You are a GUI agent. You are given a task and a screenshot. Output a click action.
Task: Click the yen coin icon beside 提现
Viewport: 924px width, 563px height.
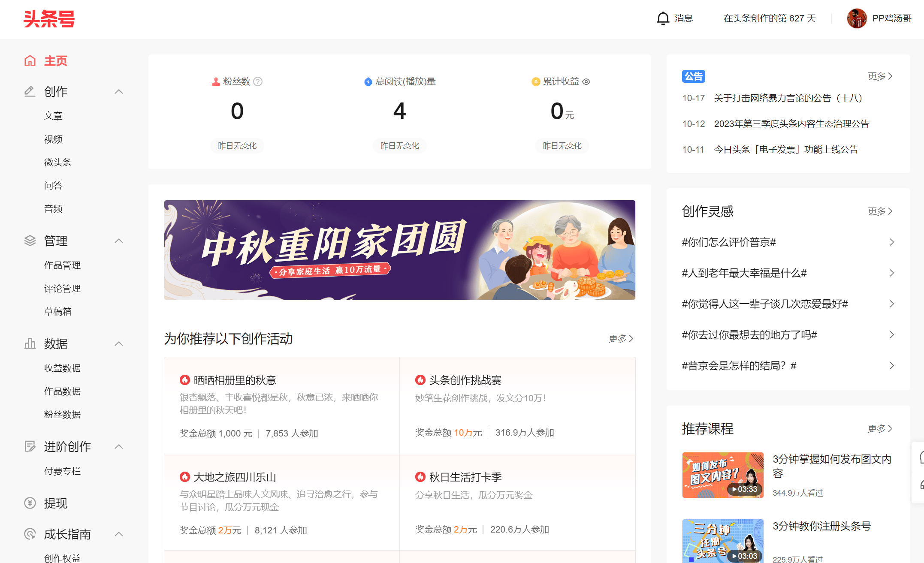pyautogui.click(x=30, y=503)
